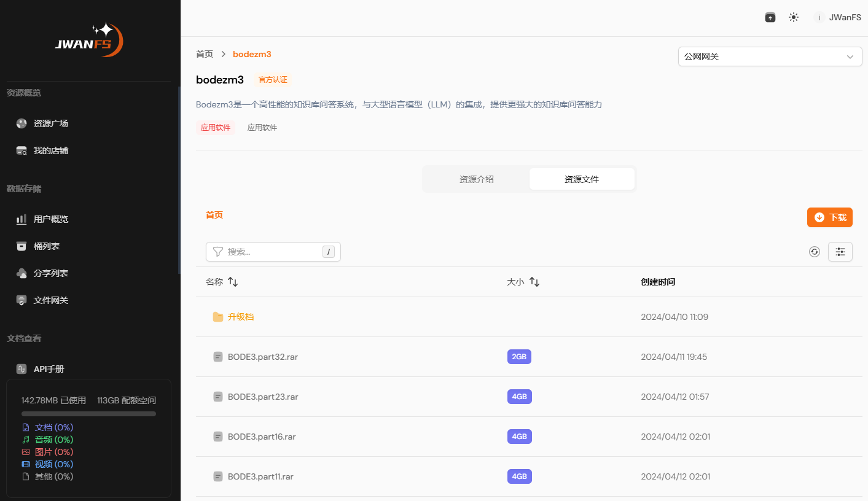
Task: Click file icon of BODE3.part16.rar
Action: (218, 437)
